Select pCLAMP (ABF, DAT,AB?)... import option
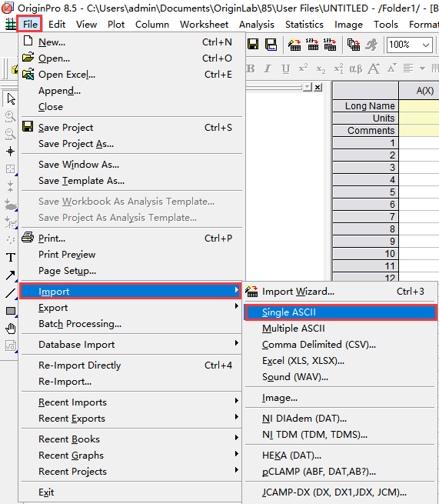The height and width of the screenshot is (504, 439). (x=341, y=471)
